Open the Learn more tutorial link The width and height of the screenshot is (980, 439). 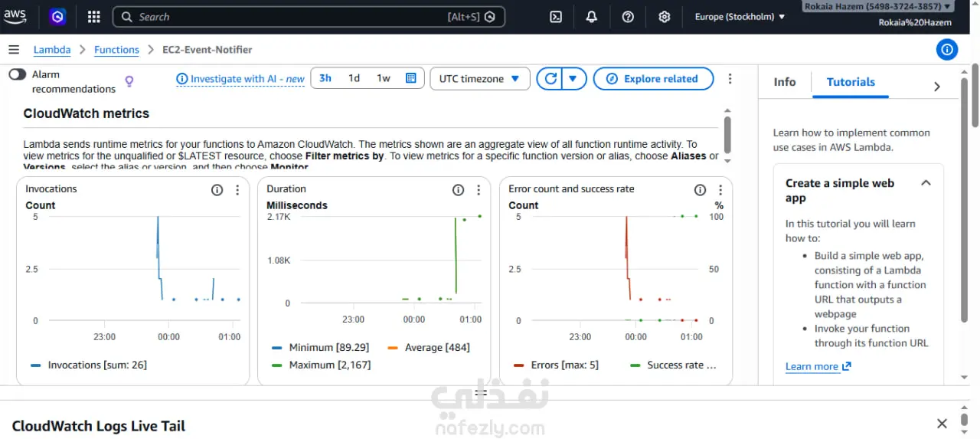pyautogui.click(x=818, y=366)
